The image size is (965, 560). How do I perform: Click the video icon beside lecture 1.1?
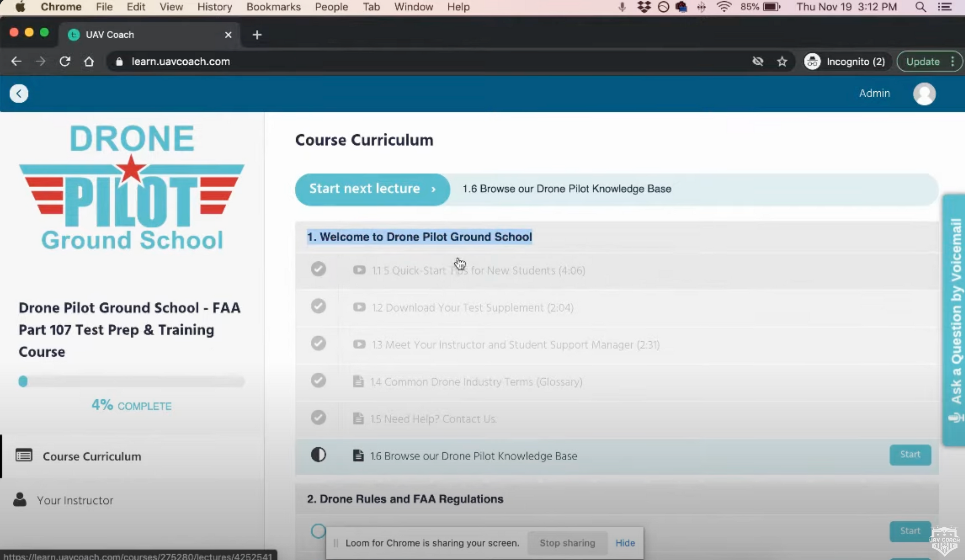(x=359, y=270)
